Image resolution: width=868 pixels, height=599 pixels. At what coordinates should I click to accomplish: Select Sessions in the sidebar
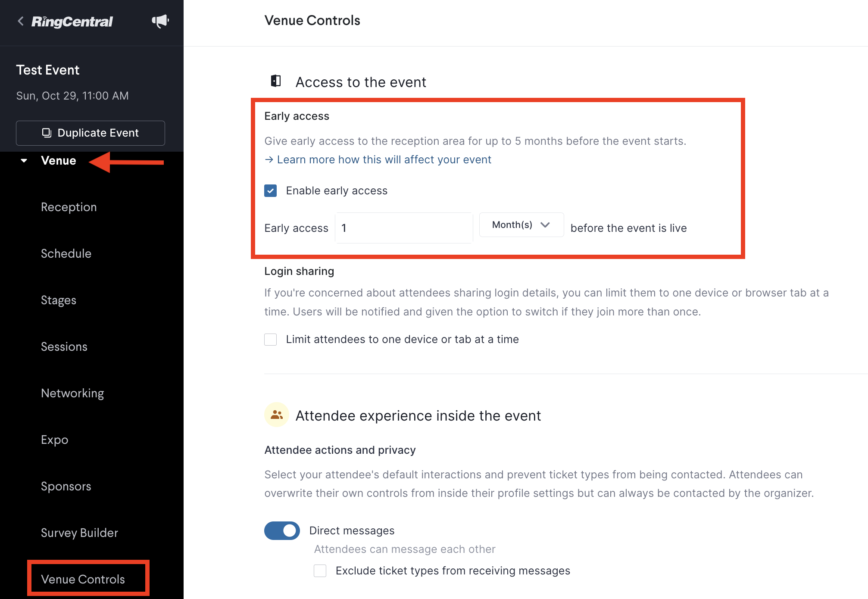pyautogui.click(x=64, y=346)
